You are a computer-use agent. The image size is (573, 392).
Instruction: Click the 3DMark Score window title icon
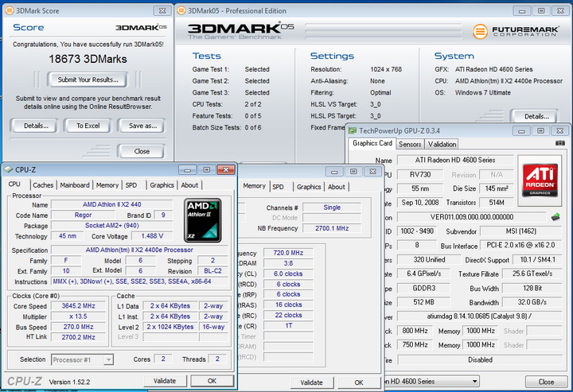click(10, 10)
